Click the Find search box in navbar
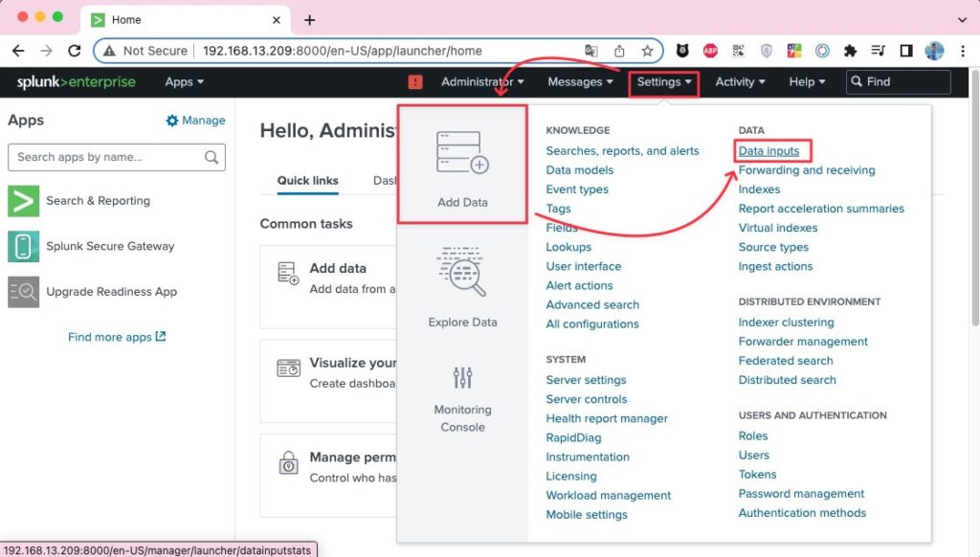980x557 pixels. (x=898, y=82)
